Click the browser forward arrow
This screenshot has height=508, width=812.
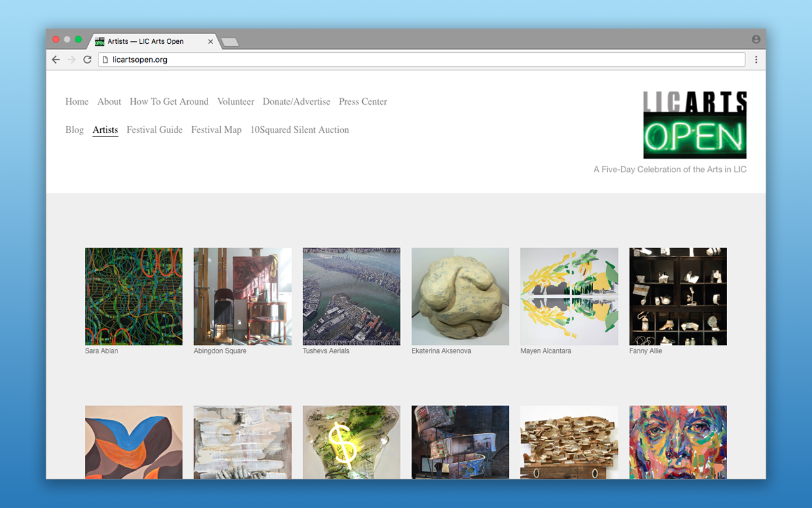click(72, 60)
